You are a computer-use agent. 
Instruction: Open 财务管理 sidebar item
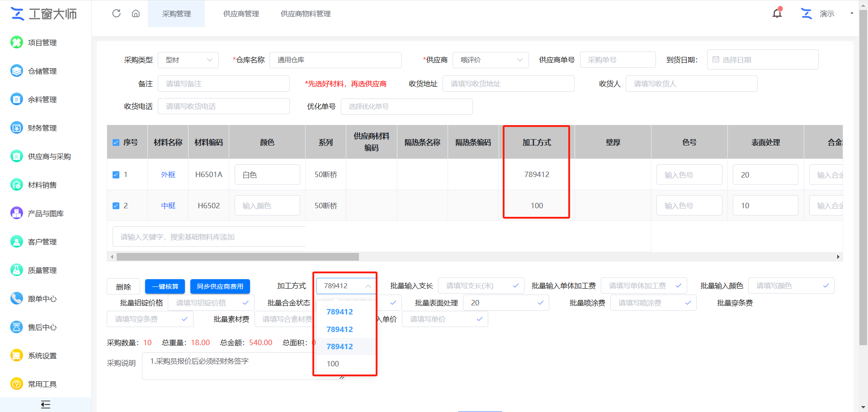pos(42,128)
